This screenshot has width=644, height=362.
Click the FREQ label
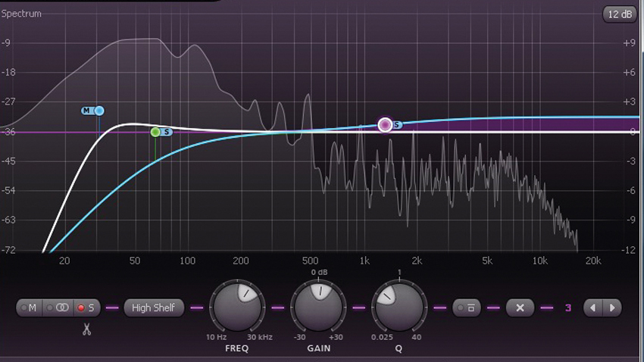pos(237,348)
